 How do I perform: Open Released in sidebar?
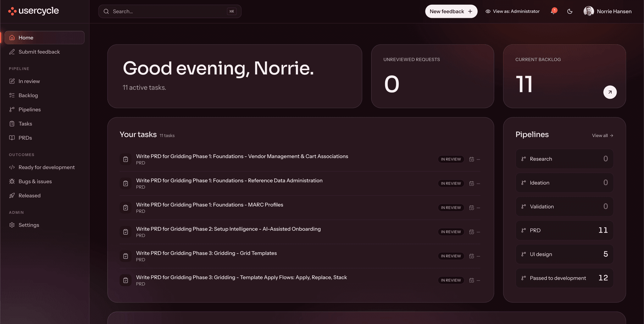(44, 196)
